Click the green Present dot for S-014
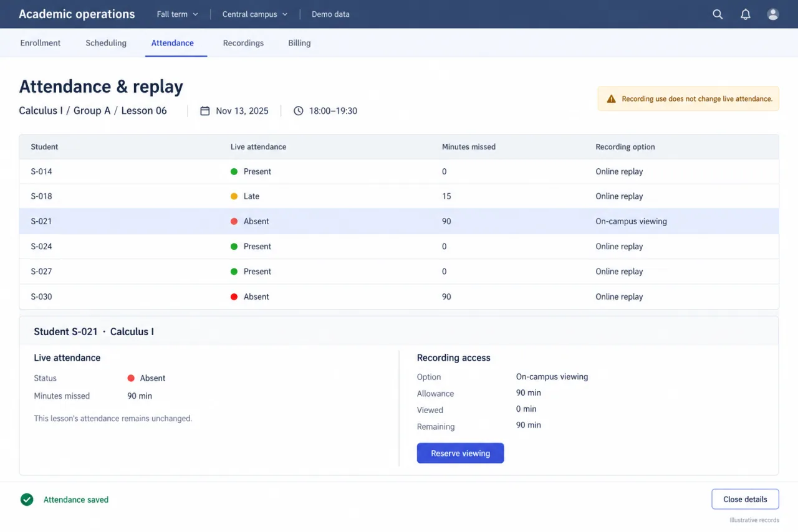Screen dimensions: 798x532 234,171
